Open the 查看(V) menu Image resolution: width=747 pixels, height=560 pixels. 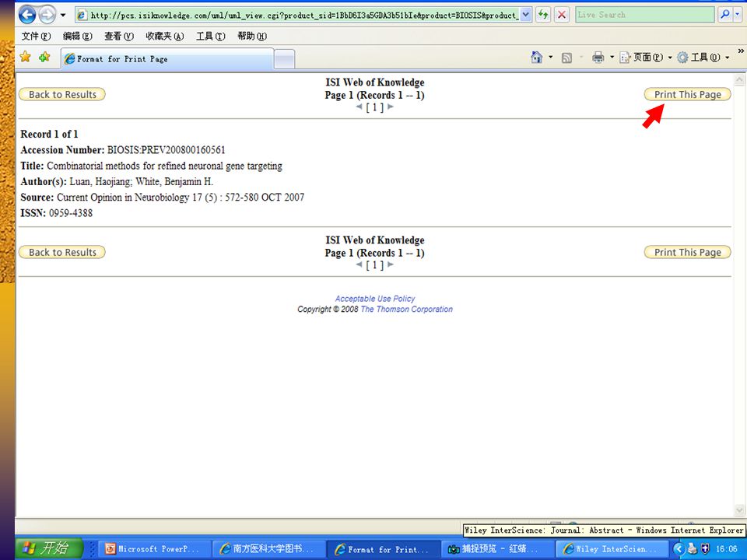pos(118,37)
